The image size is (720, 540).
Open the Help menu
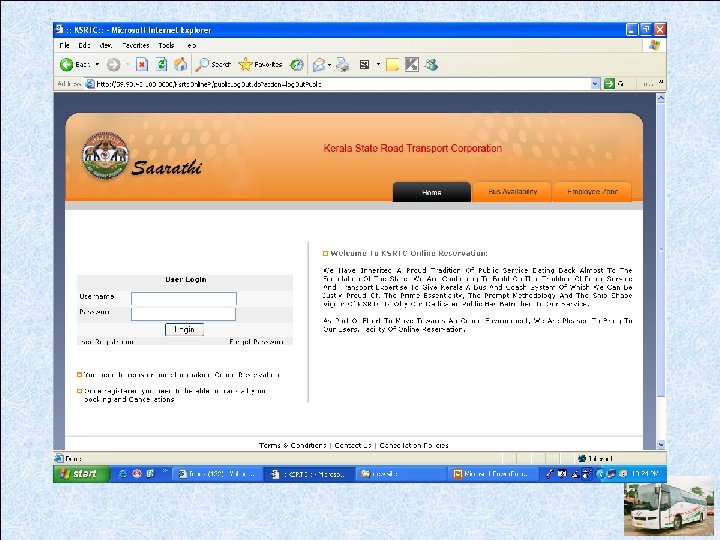pyautogui.click(x=191, y=45)
